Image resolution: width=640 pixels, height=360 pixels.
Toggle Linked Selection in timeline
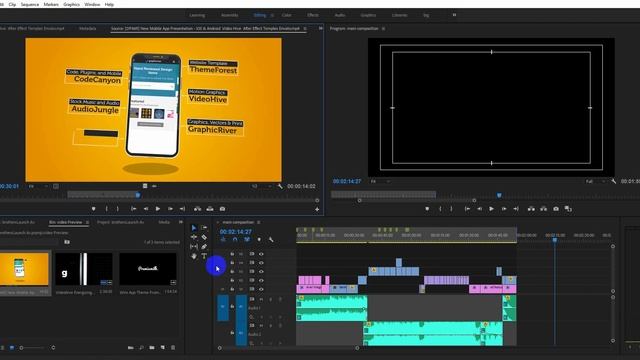(x=247, y=240)
